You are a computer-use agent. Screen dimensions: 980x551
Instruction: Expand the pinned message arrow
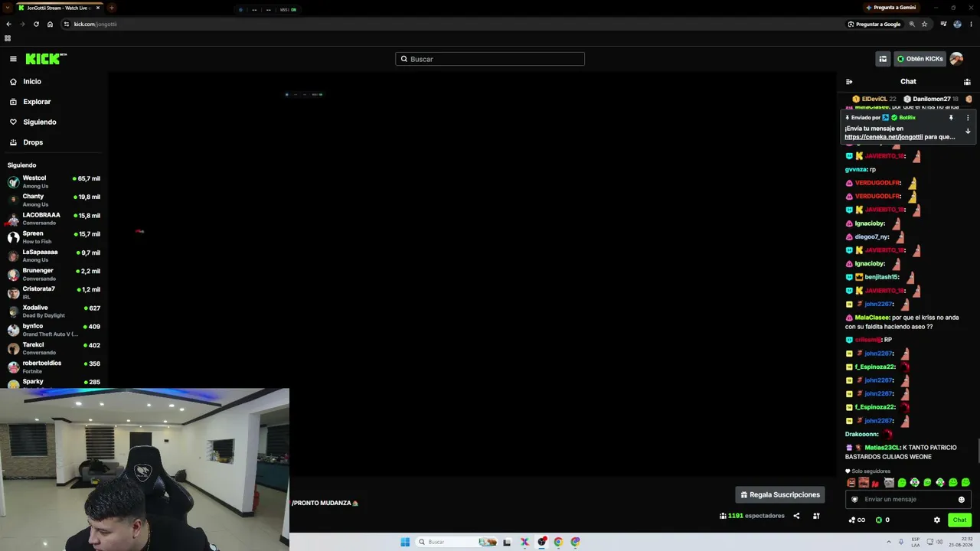click(x=968, y=132)
